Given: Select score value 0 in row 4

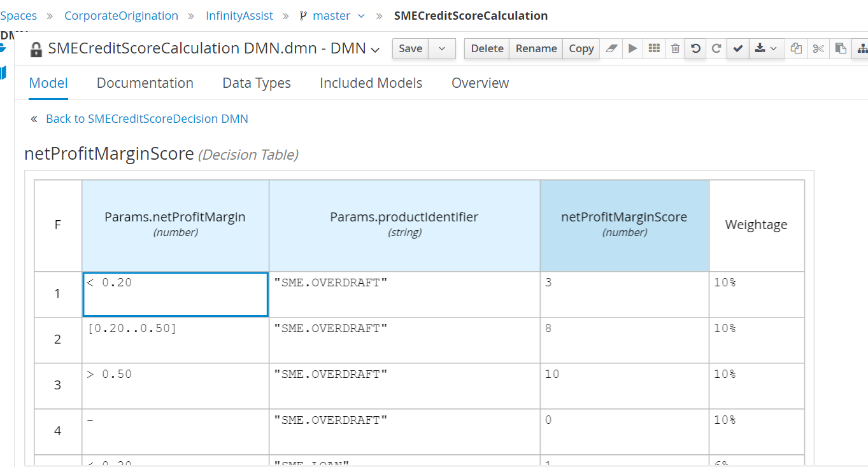Looking at the screenshot, I should tap(624, 431).
